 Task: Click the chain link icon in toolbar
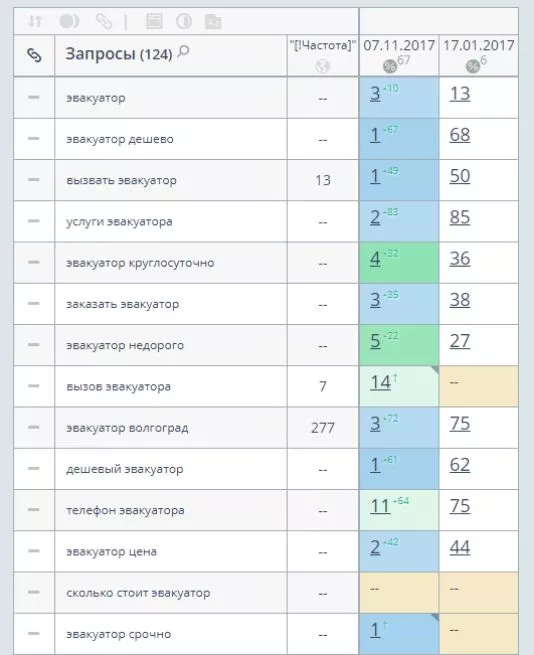pyautogui.click(x=104, y=21)
